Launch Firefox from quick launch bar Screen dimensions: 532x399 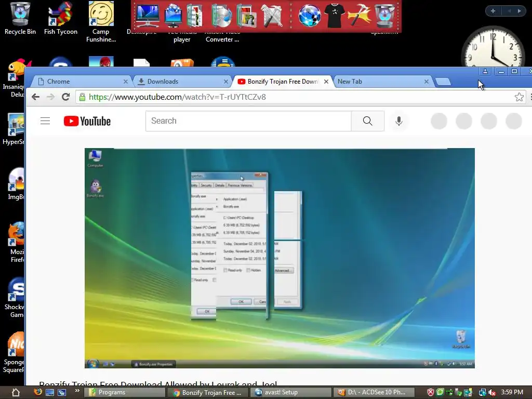[38, 392]
